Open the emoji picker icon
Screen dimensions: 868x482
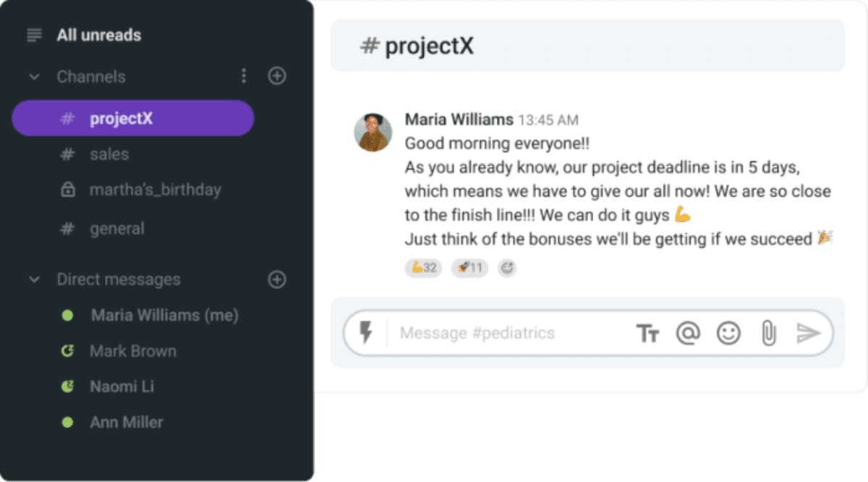click(x=728, y=333)
